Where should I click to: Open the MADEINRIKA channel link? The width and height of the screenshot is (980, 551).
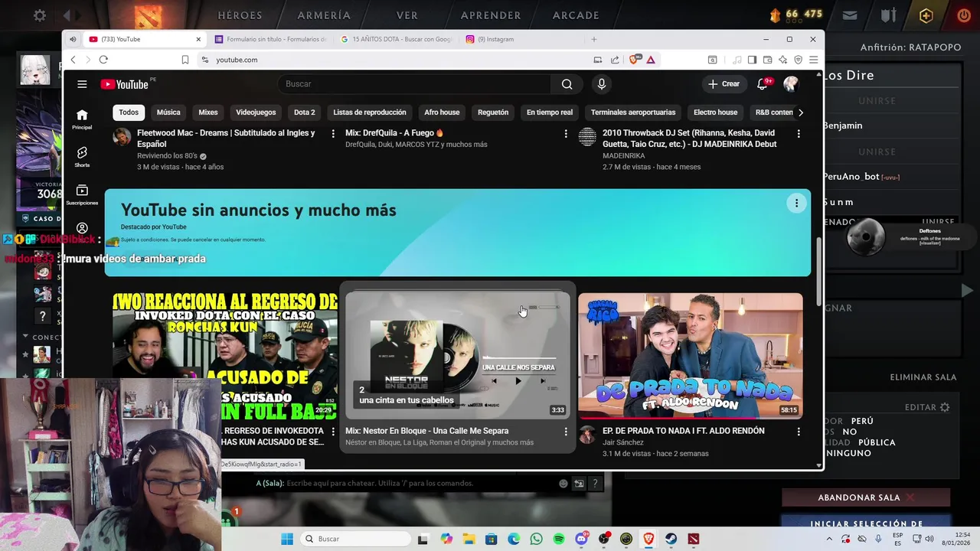(x=623, y=155)
